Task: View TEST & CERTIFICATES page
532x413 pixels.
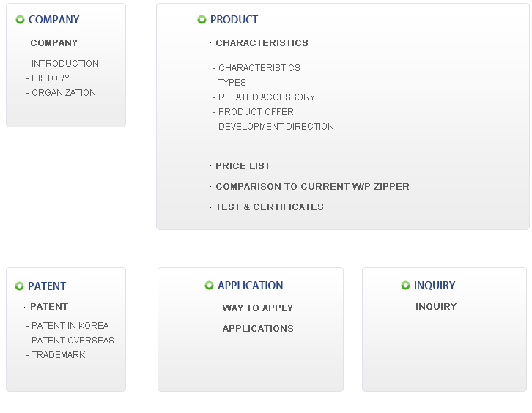Action: point(270,207)
